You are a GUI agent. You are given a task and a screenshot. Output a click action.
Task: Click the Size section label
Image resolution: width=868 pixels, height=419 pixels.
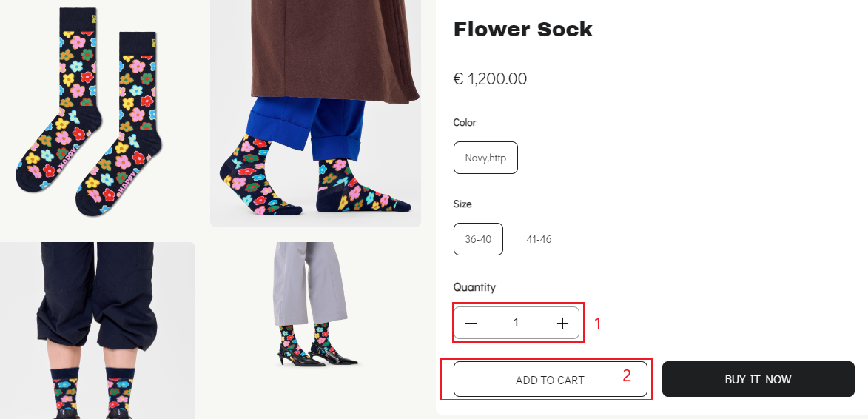462,204
